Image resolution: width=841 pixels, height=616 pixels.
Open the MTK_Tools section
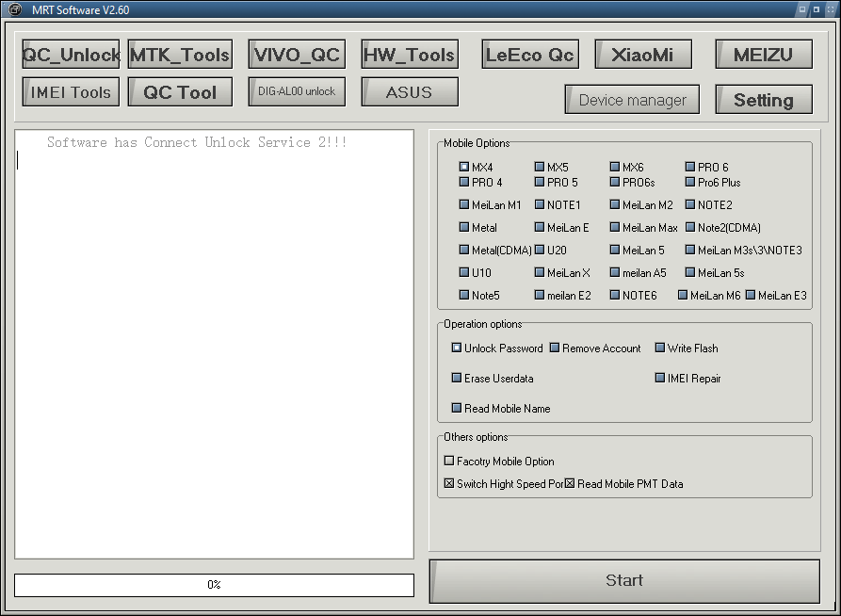tap(179, 54)
